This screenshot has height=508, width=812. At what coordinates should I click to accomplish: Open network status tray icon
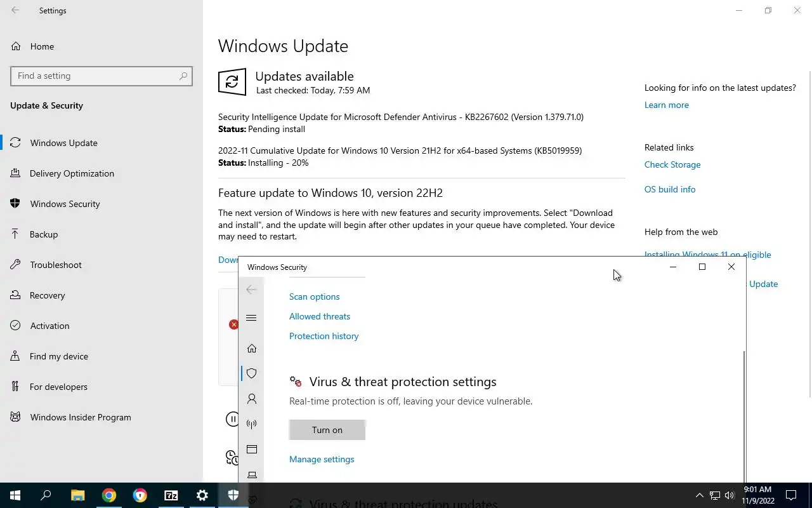click(715, 495)
